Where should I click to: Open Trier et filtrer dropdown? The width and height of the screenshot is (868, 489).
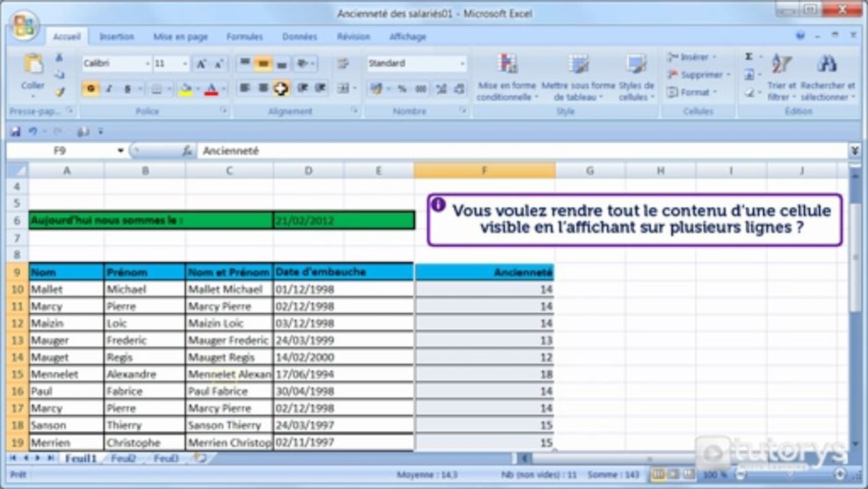(x=781, y=77)
